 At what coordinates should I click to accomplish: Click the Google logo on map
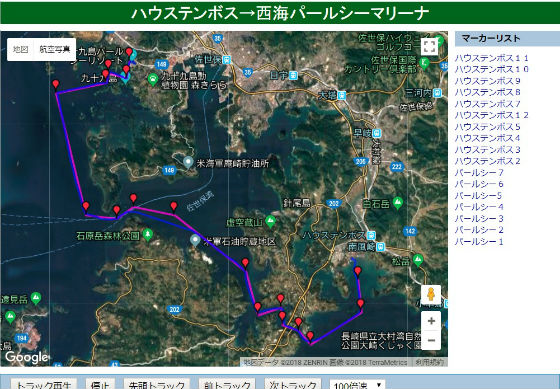pos(26,357)
